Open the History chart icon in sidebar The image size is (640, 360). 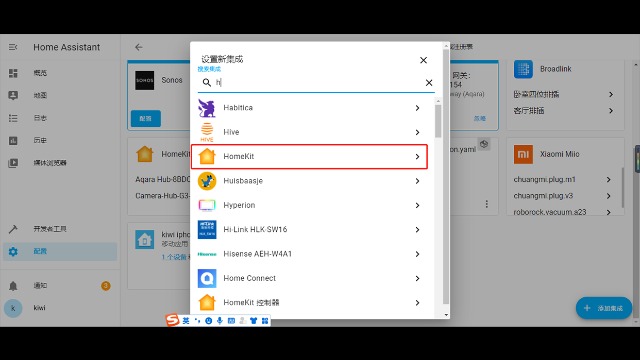pyautogui.click(x=13, y=140)
